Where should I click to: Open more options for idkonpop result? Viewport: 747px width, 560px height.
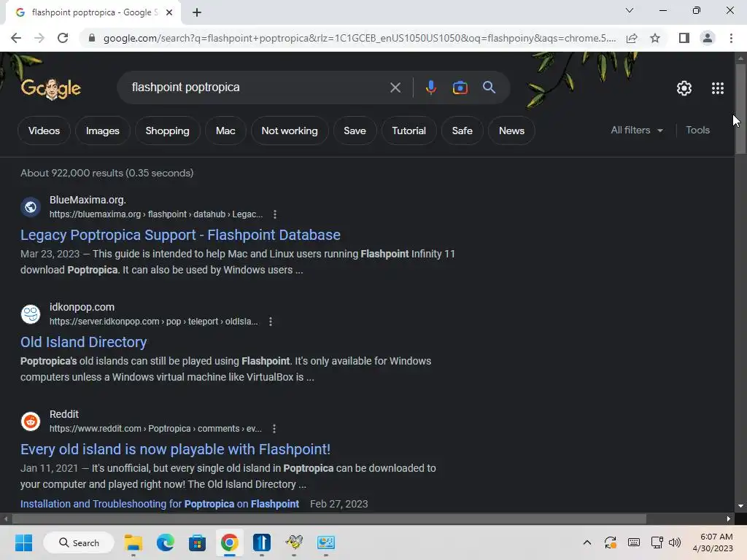tap(271, 322)
